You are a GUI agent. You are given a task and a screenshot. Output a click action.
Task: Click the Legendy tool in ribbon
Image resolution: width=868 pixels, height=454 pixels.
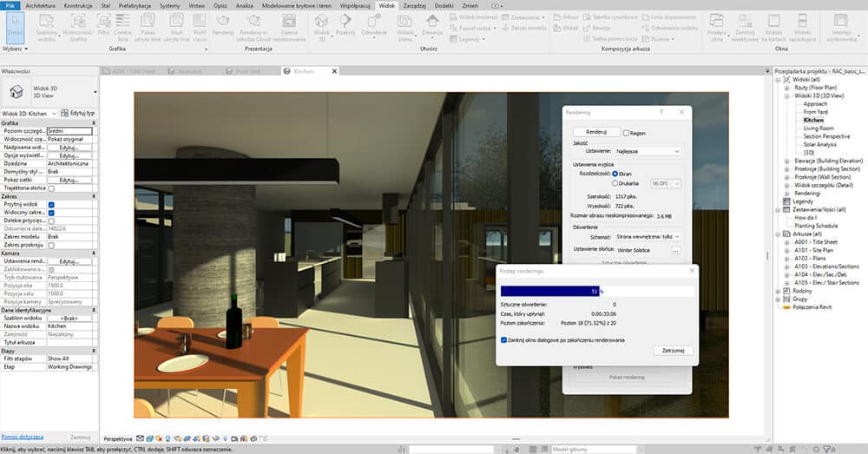[467, 39]
